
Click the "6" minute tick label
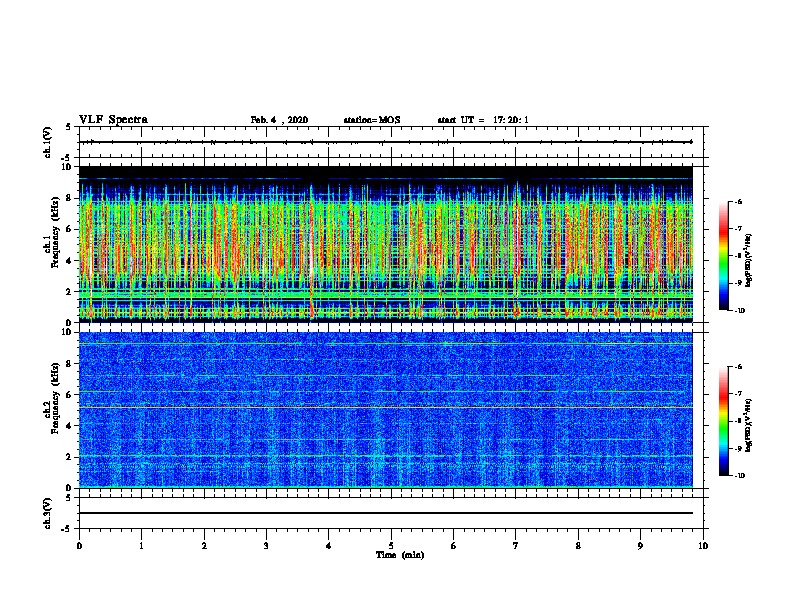click(454, 546)
